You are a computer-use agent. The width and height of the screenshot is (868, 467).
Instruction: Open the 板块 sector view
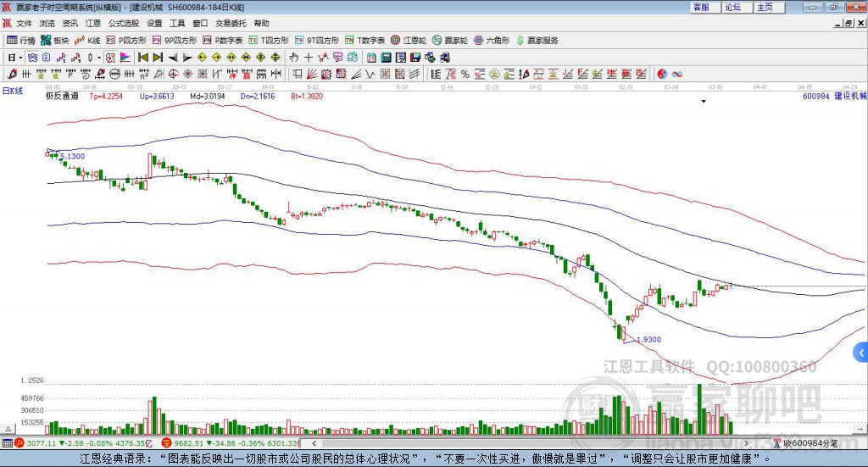point(54,41)
